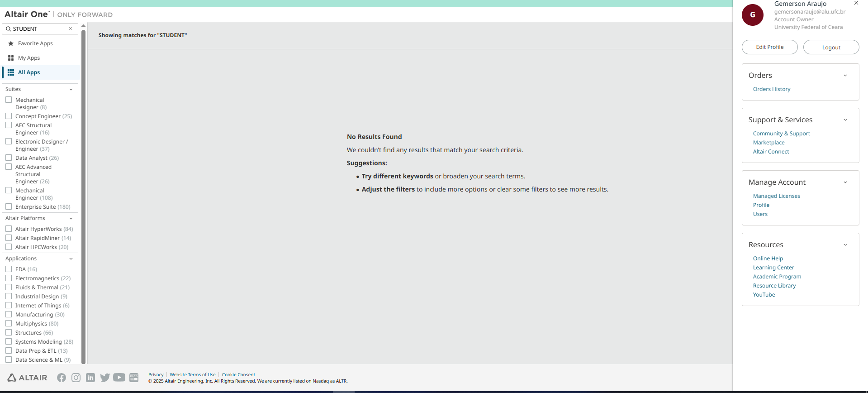Tick the AEC Structural Engineer checkbox

[9, 125]
